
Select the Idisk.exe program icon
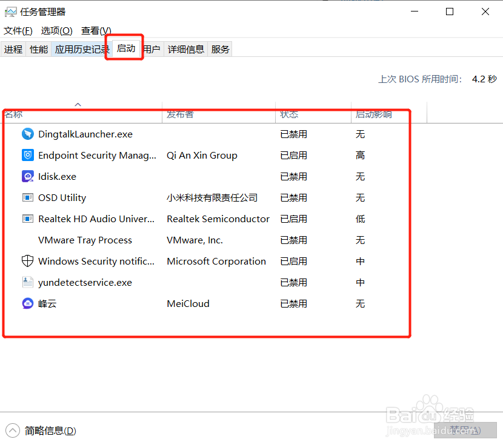(27, 176)
